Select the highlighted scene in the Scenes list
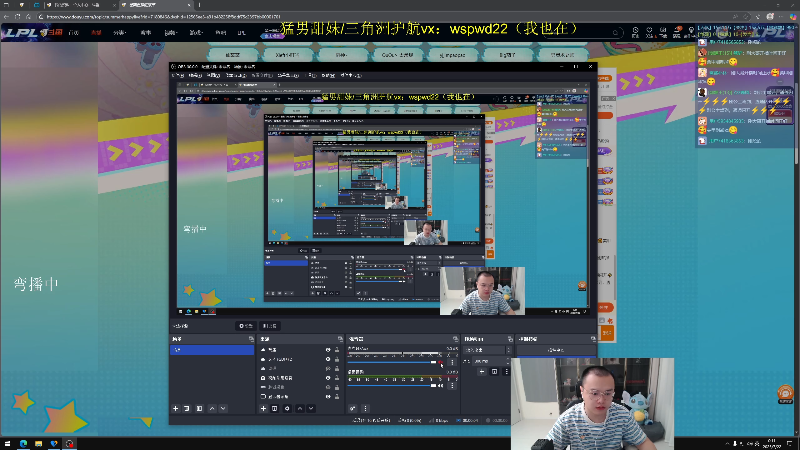 click(212, 350)
